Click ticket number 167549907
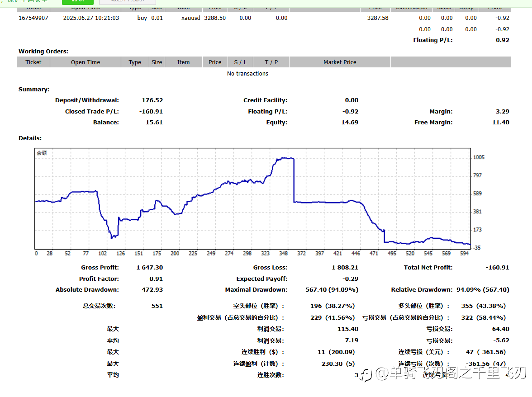Screen dimensions: 532x397 pyautogui.click(x=33, y=18)
